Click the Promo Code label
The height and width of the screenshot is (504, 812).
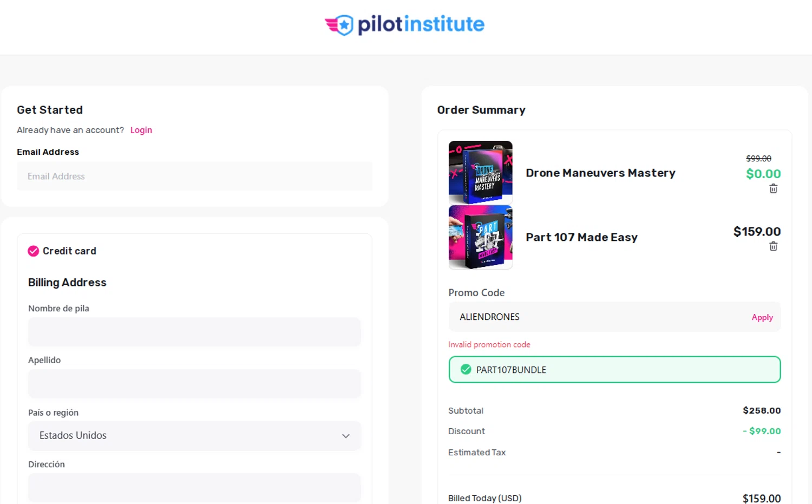click(x=476, y=292)
